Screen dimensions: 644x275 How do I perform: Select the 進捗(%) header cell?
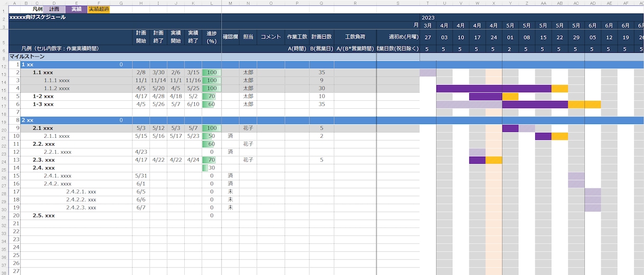click(212, 37)
